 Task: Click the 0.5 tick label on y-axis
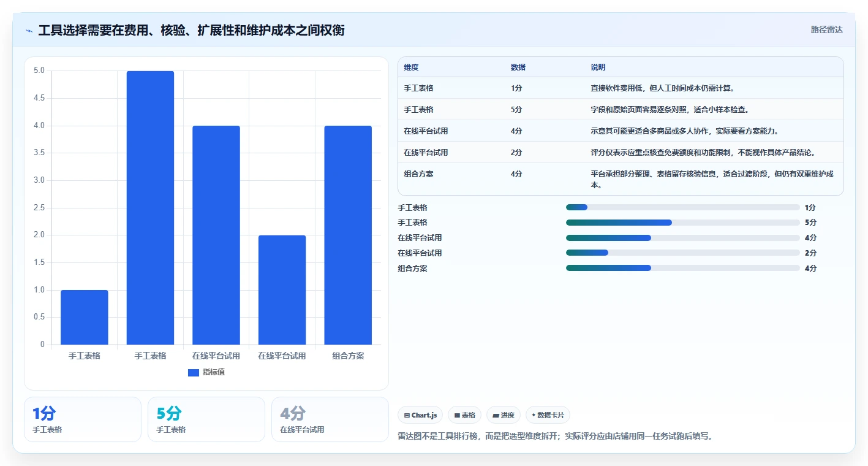[x=39, y=317]
